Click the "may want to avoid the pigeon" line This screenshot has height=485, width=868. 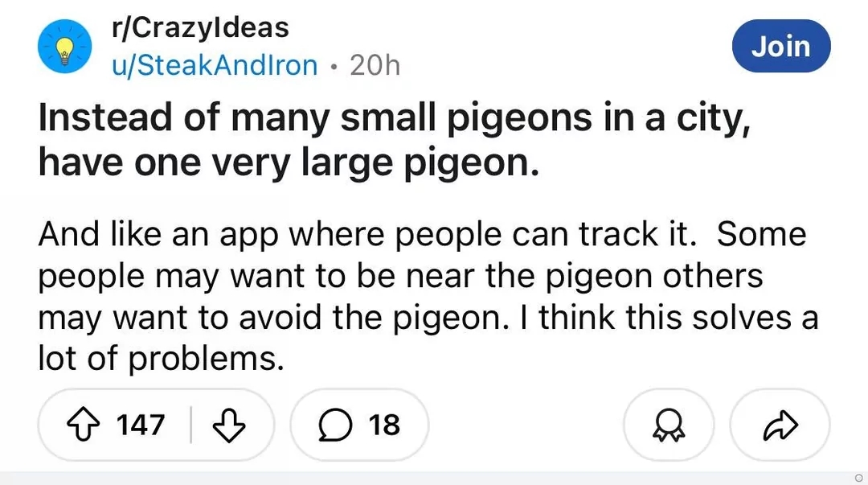pos(428,319)
